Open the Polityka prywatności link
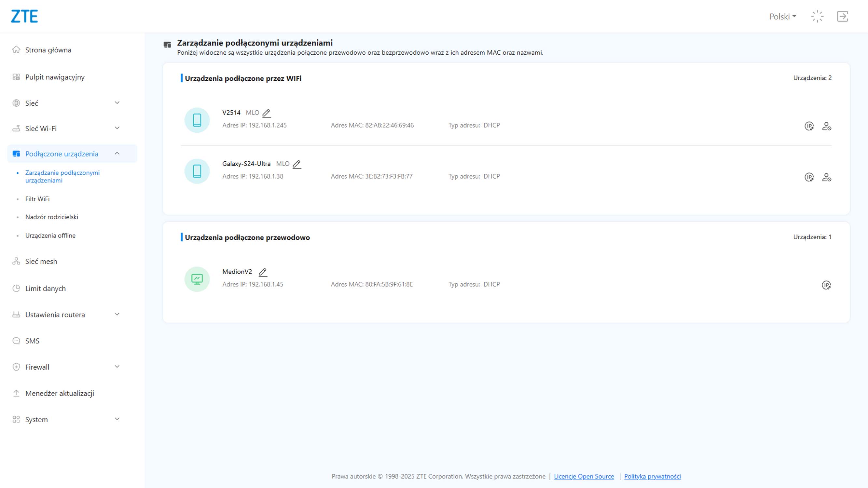Viewport: 868px width, 488px height. tap(652, 476)
